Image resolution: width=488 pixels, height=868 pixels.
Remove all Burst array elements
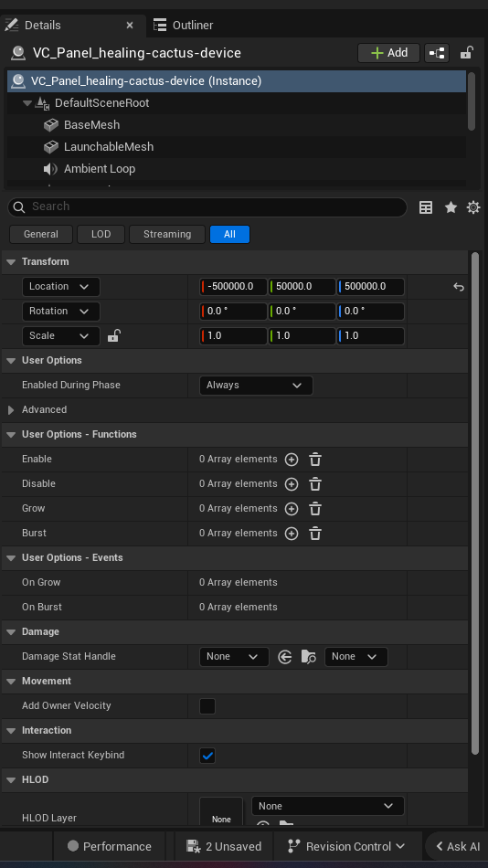tap(315, 534)
